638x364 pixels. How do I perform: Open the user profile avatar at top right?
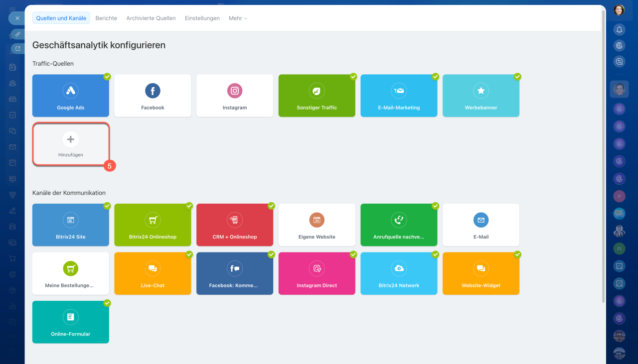point(619,10)
